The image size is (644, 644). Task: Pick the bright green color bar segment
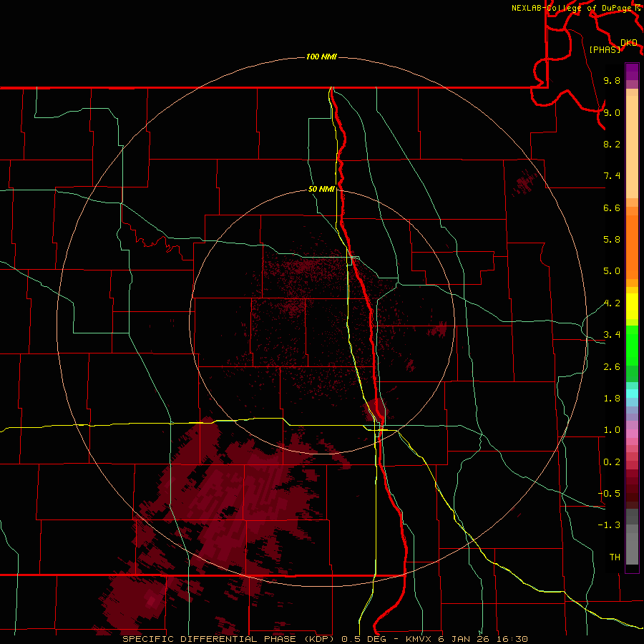[x=632, y=344]
